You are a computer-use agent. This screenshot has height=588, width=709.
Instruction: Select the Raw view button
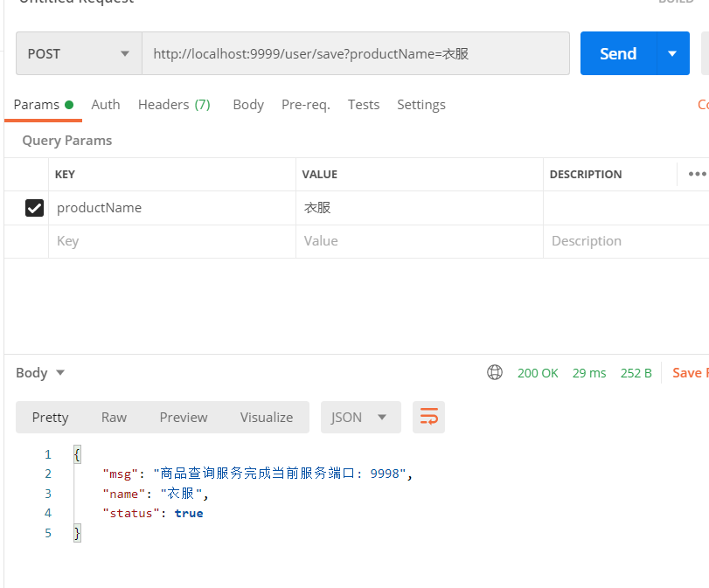[114, 417]
